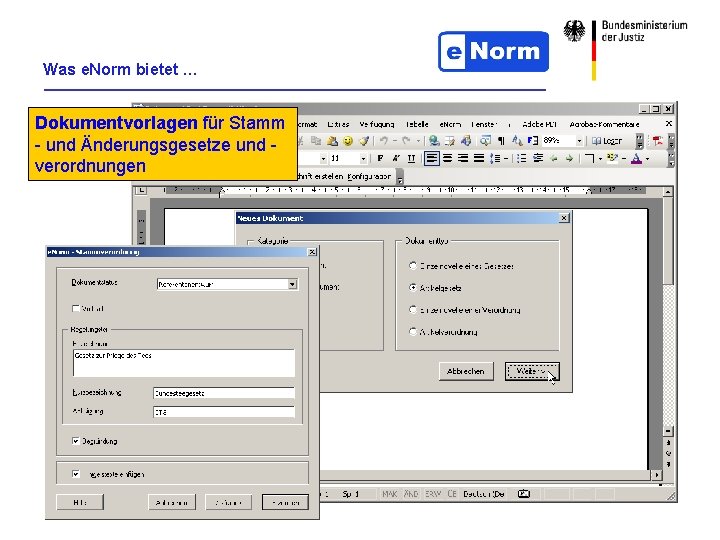Click the outside border icon
This screenshot has height=540, width=720.
point(590,158)
